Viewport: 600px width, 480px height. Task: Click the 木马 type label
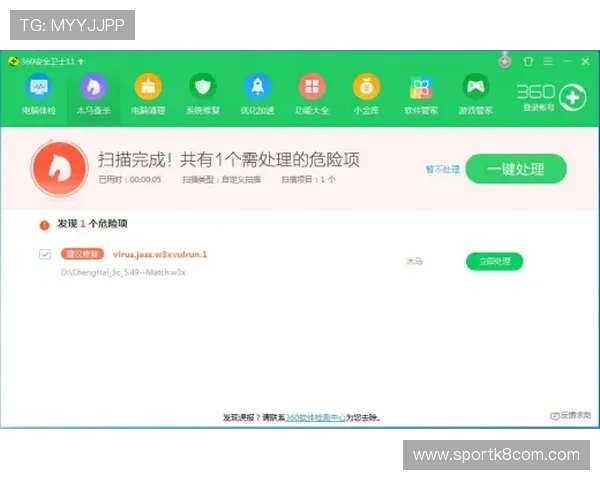414,261
